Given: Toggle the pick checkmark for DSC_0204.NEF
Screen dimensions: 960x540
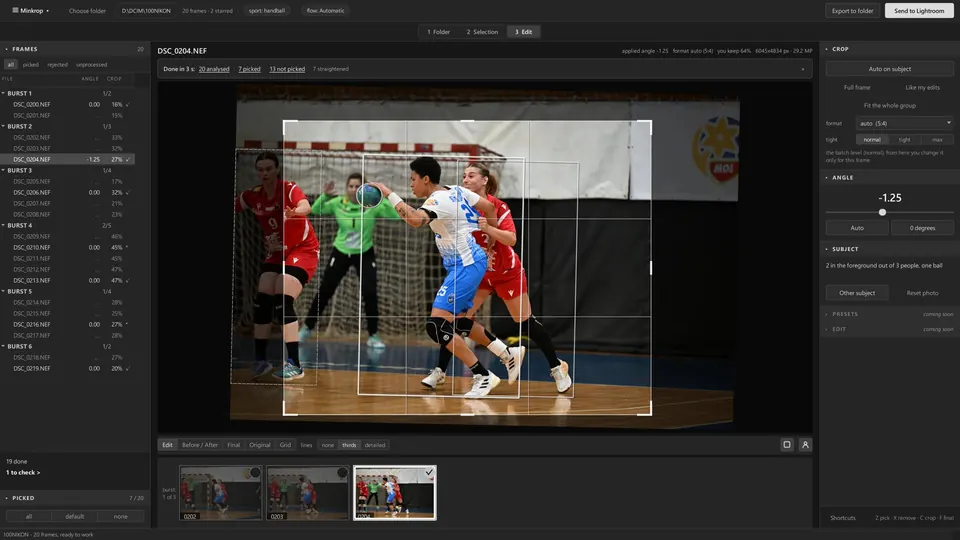Looking at the screenshot, I should (x=127, y=160).
